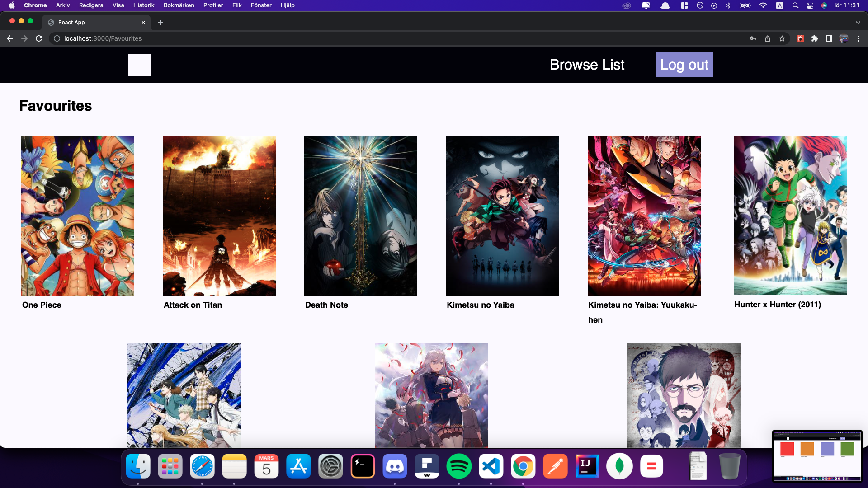
Task: Open the Fönster menu
Action: click(x=261, y=5)
